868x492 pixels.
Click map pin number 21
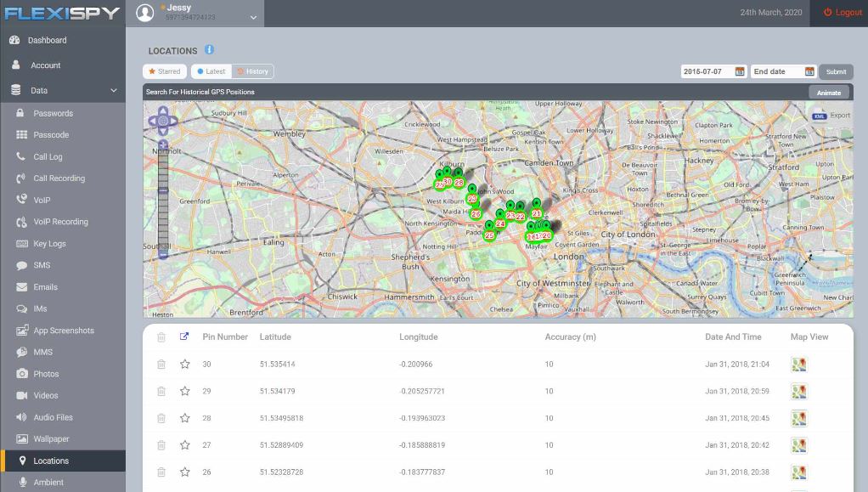point(537,210)
